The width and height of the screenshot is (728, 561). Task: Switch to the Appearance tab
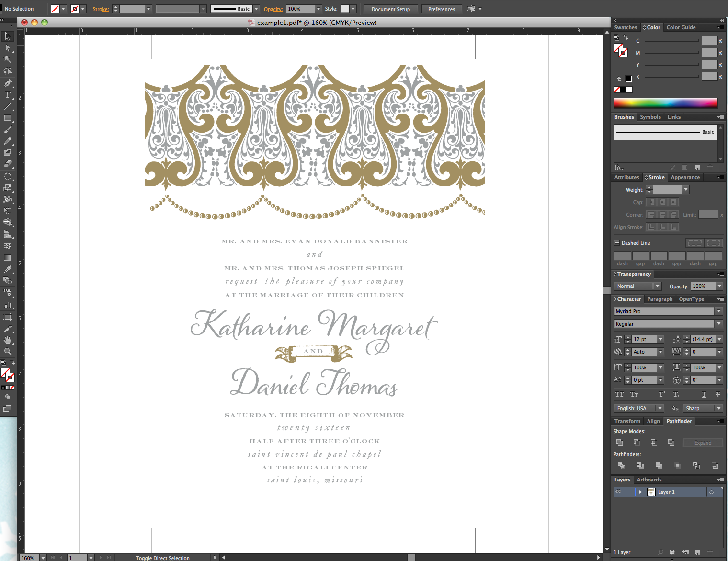(685, 177)
